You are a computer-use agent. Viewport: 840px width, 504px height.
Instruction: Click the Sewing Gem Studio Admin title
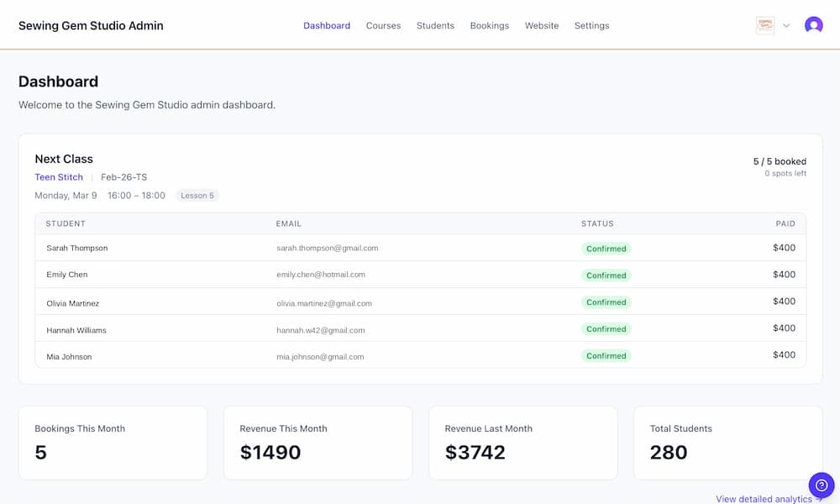[91, 25]
